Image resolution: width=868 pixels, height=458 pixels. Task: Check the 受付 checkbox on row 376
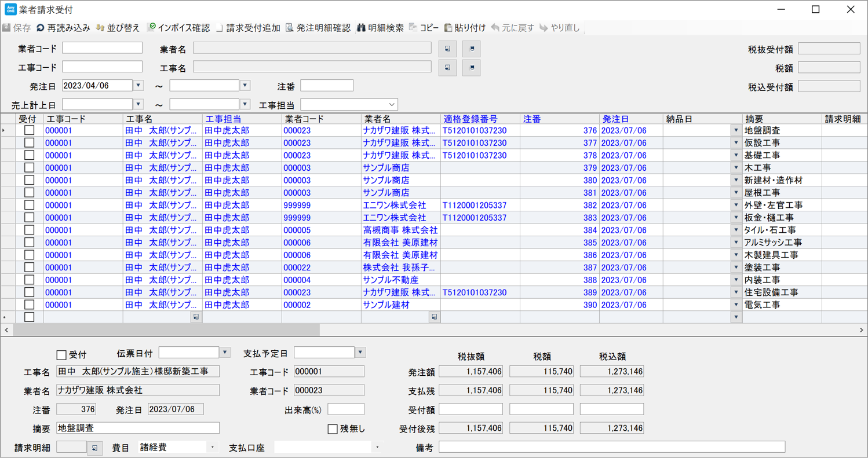click(29, 131)
